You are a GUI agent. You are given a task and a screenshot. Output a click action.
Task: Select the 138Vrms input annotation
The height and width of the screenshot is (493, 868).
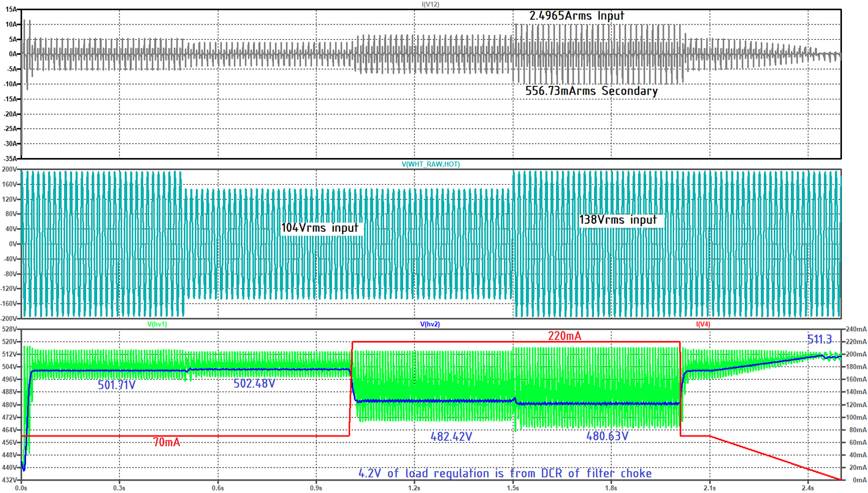tap(618, 219)
